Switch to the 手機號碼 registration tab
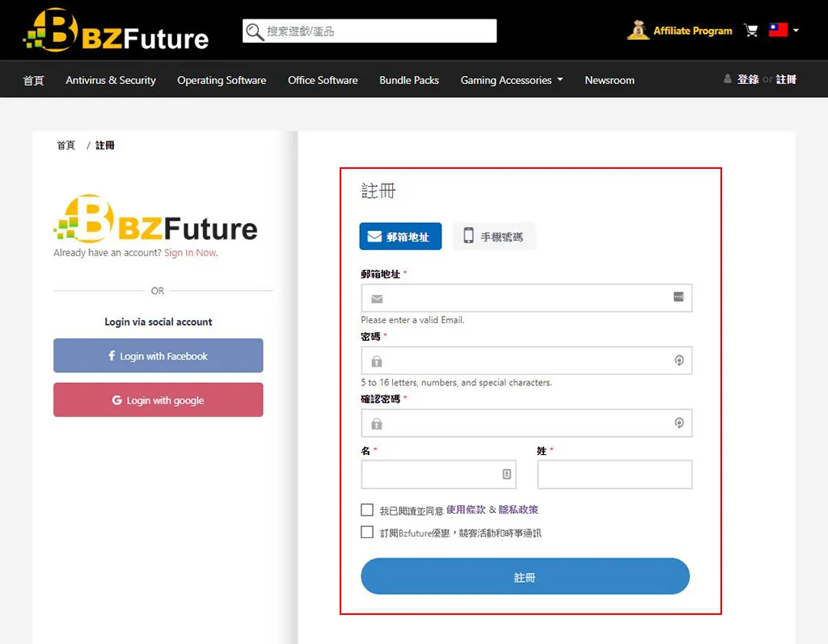828x644 pixels. tap(493, 237)
